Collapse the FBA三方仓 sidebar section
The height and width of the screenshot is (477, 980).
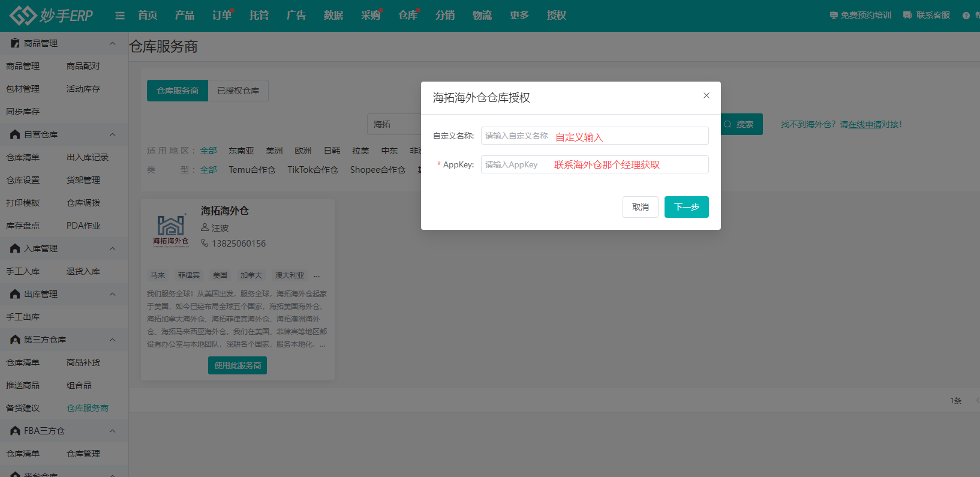click(112, 431)
